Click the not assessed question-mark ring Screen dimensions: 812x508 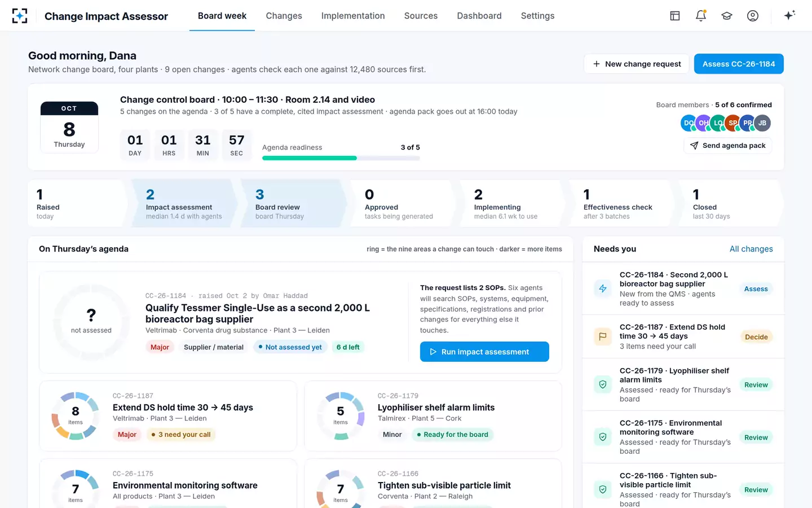[91, 322]
